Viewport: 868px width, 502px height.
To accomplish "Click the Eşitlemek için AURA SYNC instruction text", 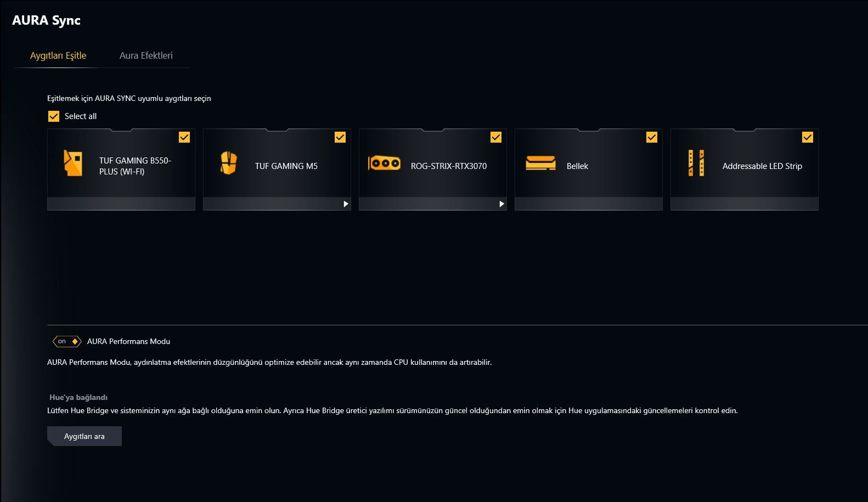I will pyautogui.click(x=129, y=99).
